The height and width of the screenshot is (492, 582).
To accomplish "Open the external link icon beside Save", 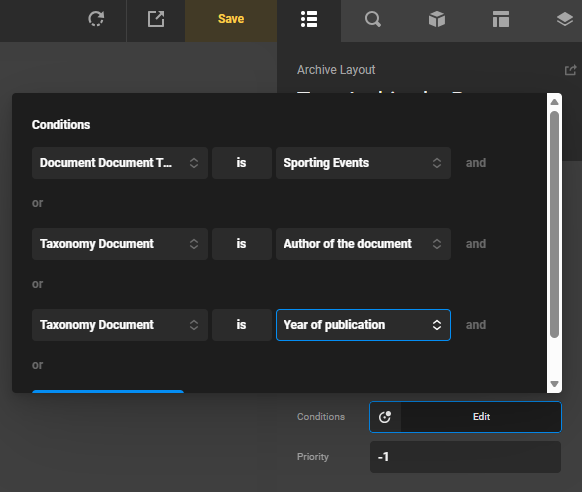I will (x=156, y=19).
